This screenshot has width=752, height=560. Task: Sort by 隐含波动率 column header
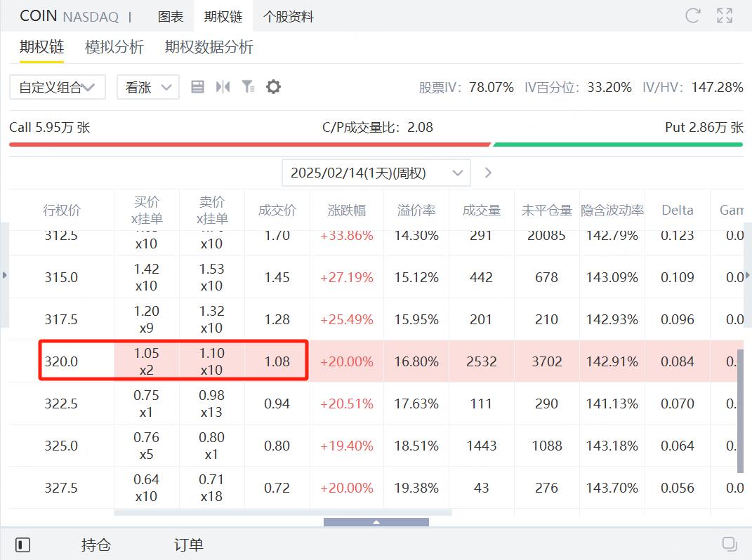612,210
